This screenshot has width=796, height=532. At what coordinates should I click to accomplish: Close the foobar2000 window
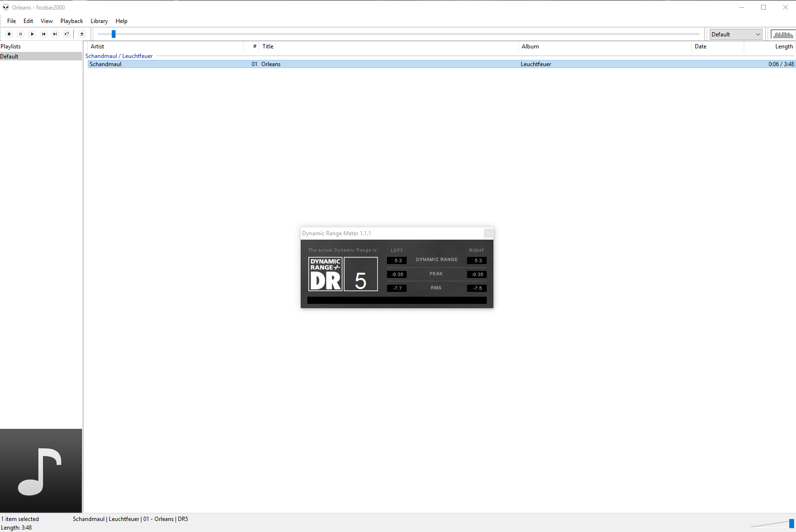[785, 7]
